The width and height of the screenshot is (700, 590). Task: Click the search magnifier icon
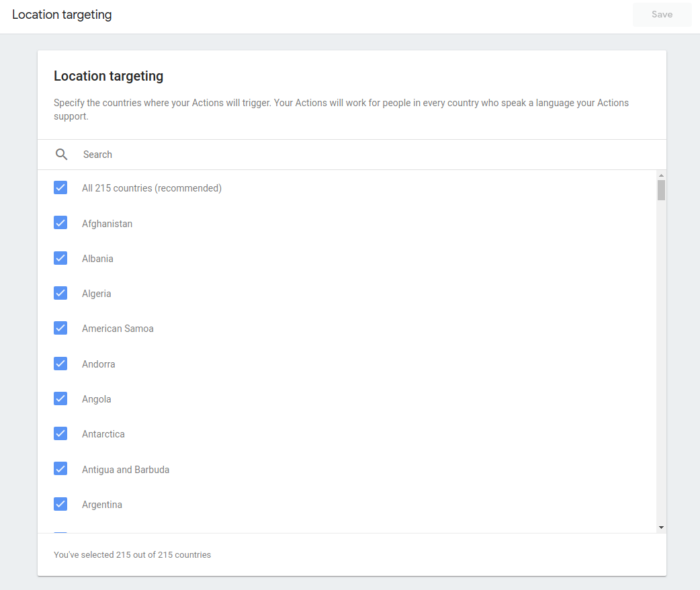point(61,154)
